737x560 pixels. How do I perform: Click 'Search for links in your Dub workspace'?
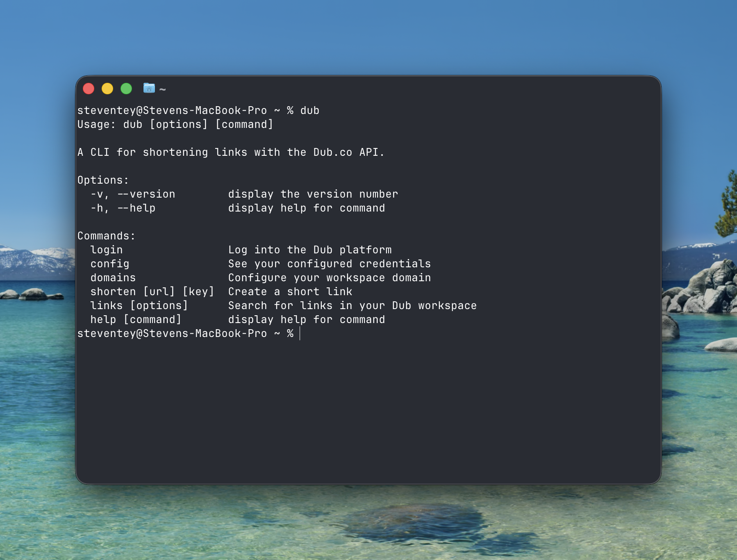(353, 306)
